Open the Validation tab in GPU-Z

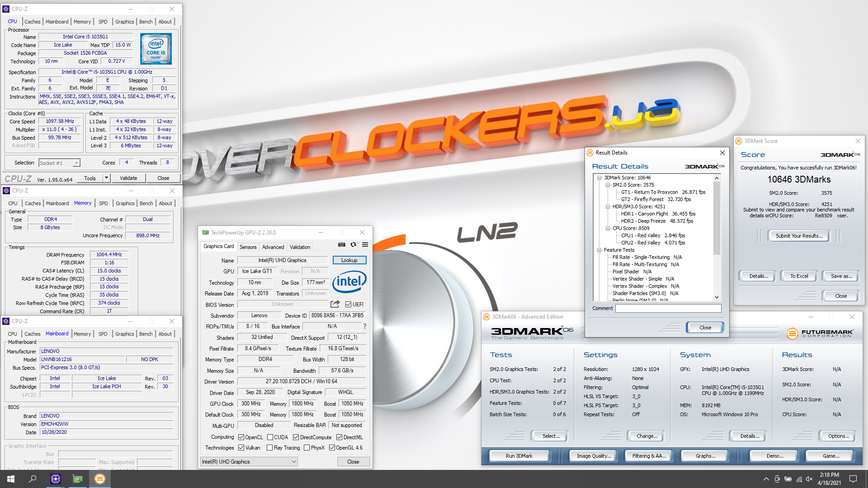300,247
